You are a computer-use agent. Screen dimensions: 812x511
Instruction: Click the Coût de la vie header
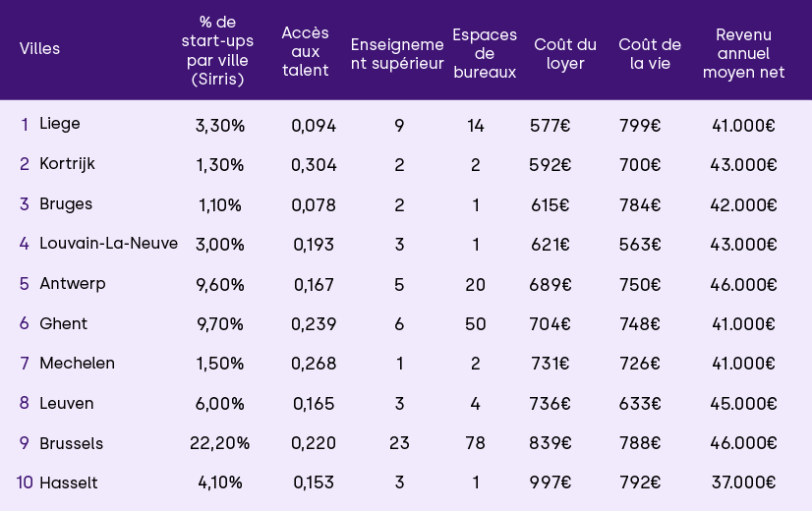650,54
